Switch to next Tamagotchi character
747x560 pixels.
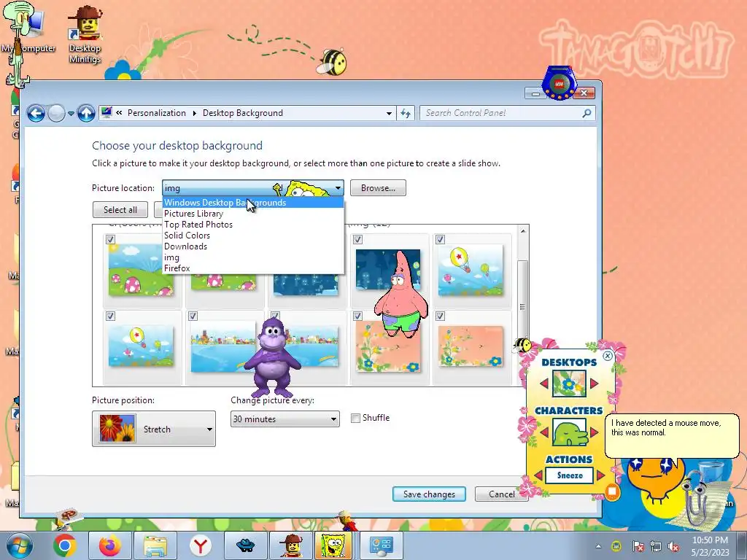pyautogui.click(x=594, y=432)
